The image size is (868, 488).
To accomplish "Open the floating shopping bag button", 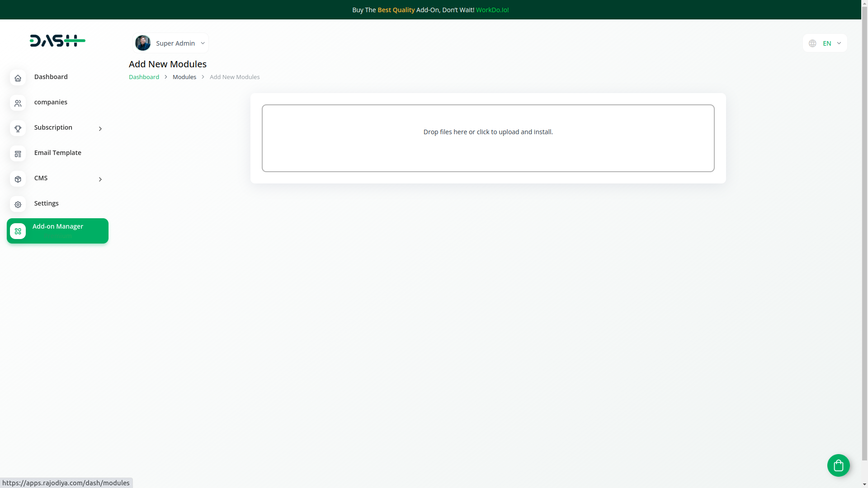I will (x=838, y=465).
